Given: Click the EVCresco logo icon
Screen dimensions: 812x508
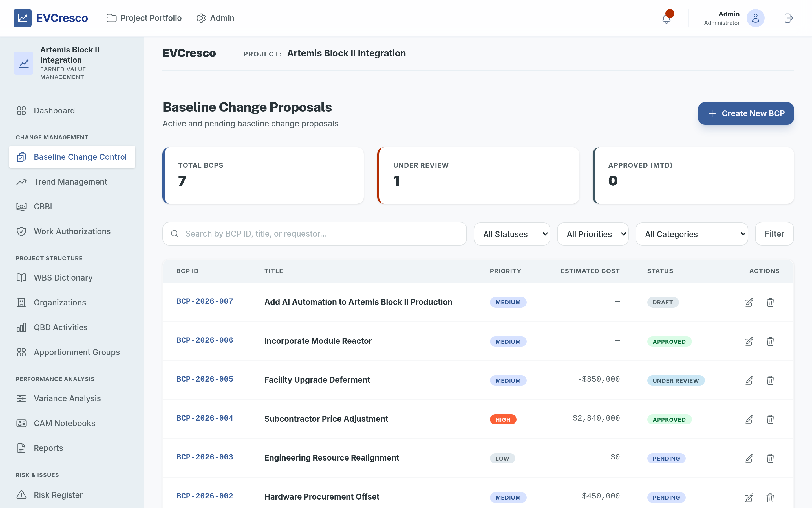Looking at the screenshot, I should (23, 18).
